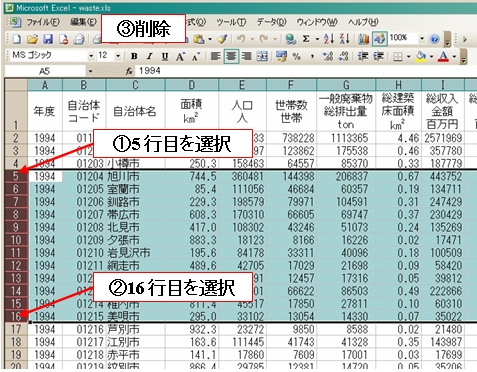Click the AutoSum sigma icon
This screenshot has width=477, height=372.
(306, 39)
